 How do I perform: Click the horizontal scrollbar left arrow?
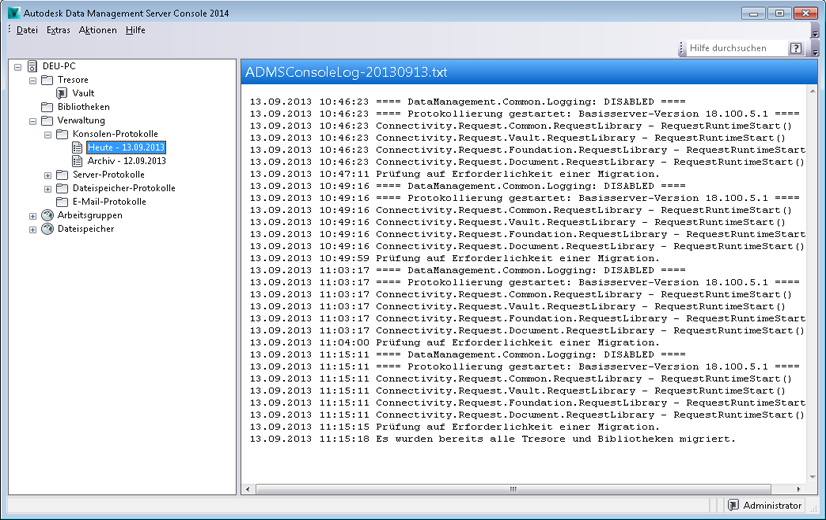(x=248, y=489)
